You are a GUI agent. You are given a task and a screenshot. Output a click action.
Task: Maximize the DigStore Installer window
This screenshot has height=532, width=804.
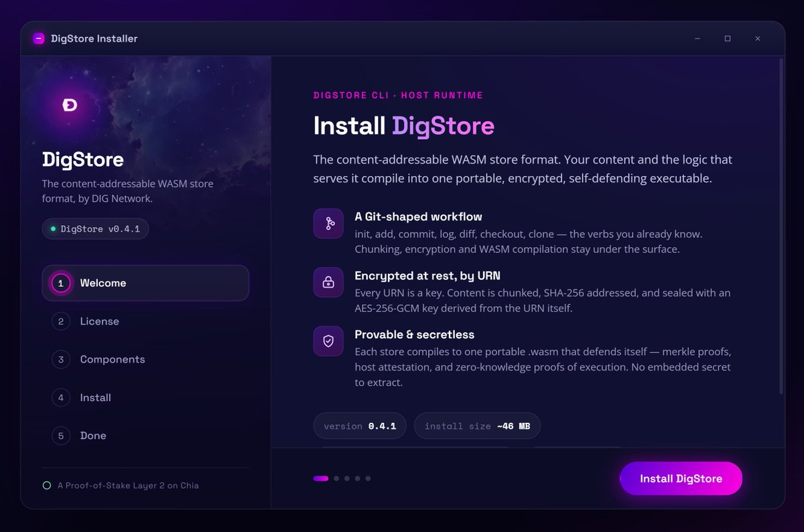click(728, 39)
